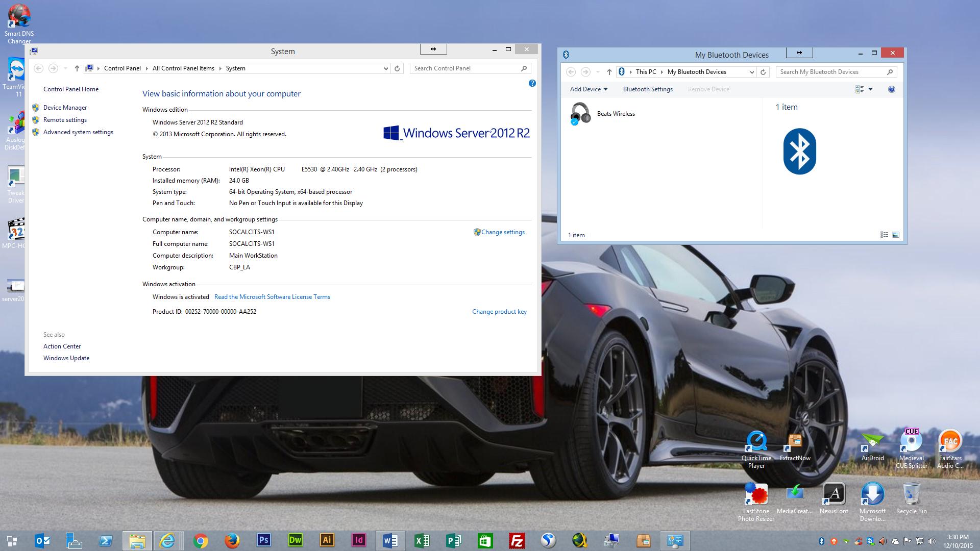This screenshot has width=980, height=551.
Task: Switch to large icons view in Bluetooth status bar
Action: pyautogui.click(x=896, y=235)
